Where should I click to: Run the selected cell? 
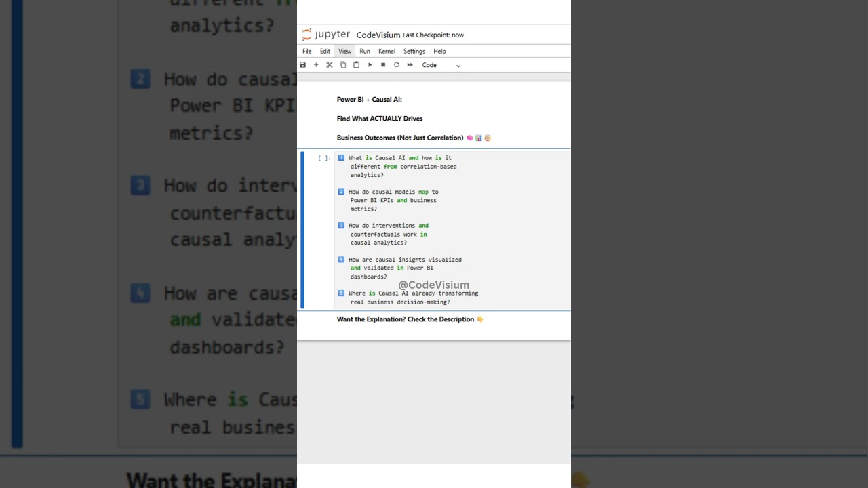tap(370, 65)
